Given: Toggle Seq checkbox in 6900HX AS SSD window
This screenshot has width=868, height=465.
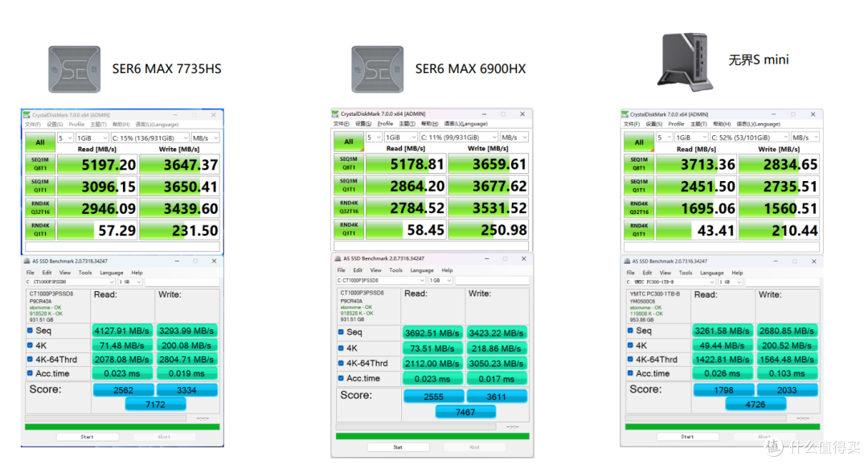Looking at the screenshot, I should [x=341, y=332].
